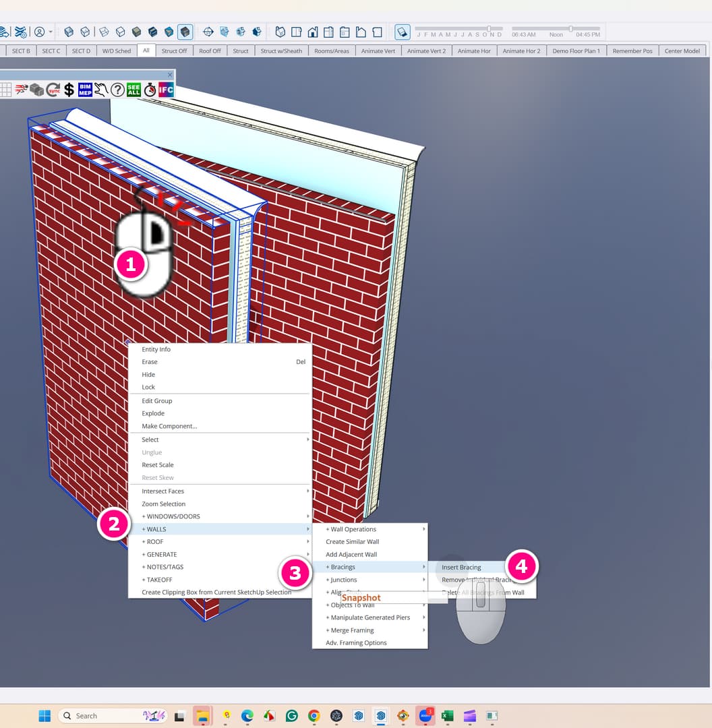Click Adv. Framing Options

click(369, 642)
